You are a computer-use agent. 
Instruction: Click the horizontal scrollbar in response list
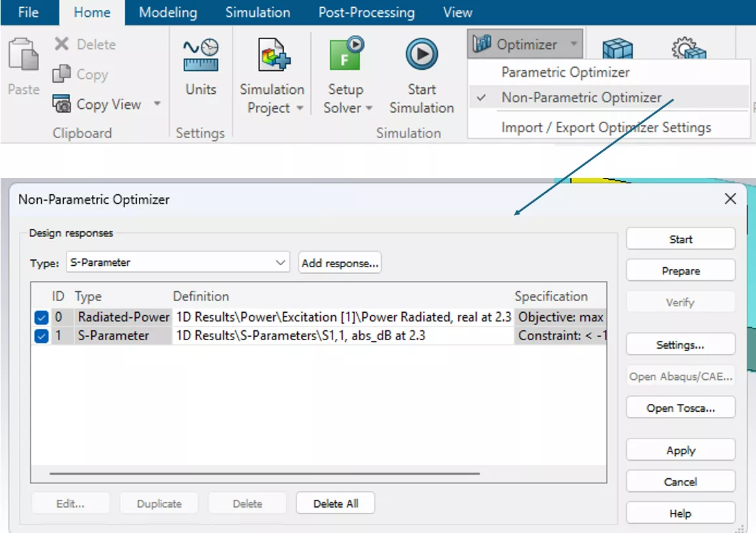click(264, 474)
